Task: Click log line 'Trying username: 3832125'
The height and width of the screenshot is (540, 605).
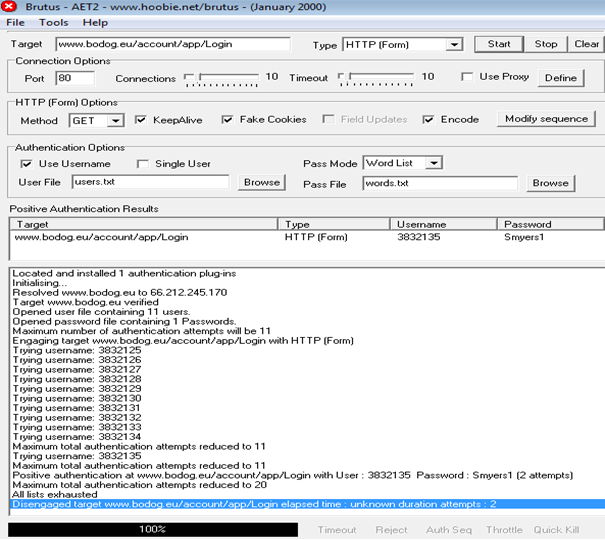Action: (x=77, y=350)
